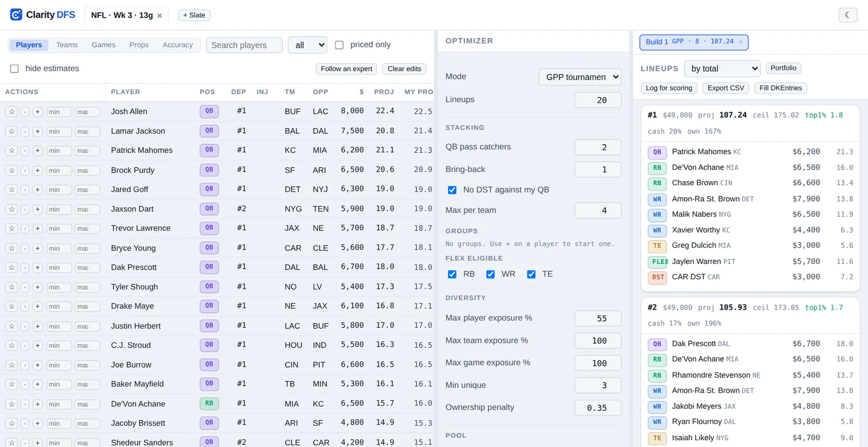
Task: Click the plus icon for Tyler Shough
Action: [x=37, y=287]
